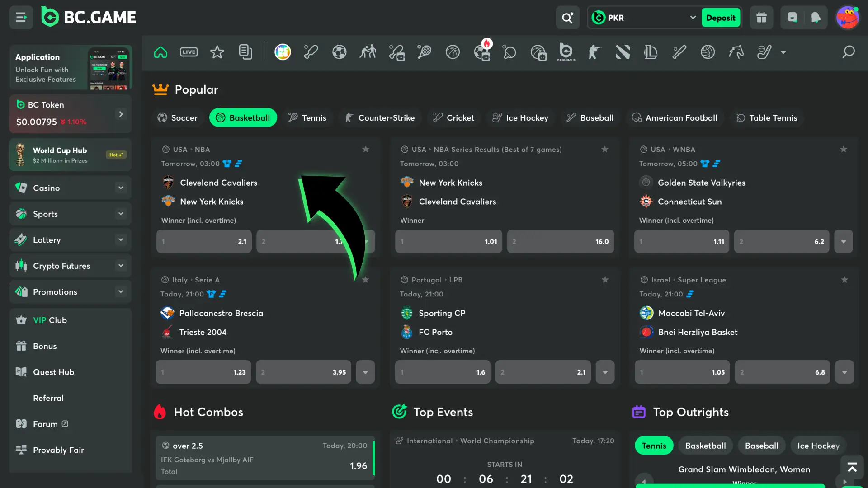The height and width of the screenshot is (488, 868).
Task: Favorite the Portugal LPB match
Action: click(x=605, y=280)
